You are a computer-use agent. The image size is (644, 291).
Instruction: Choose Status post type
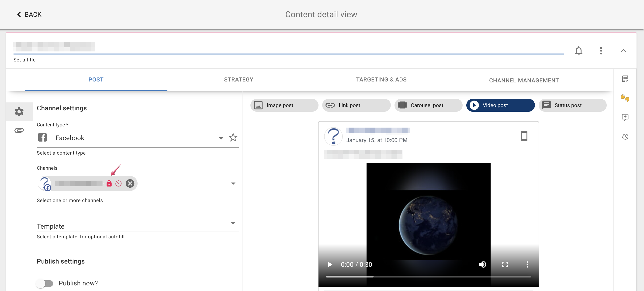pyautogui.click(x=572, y=105)
